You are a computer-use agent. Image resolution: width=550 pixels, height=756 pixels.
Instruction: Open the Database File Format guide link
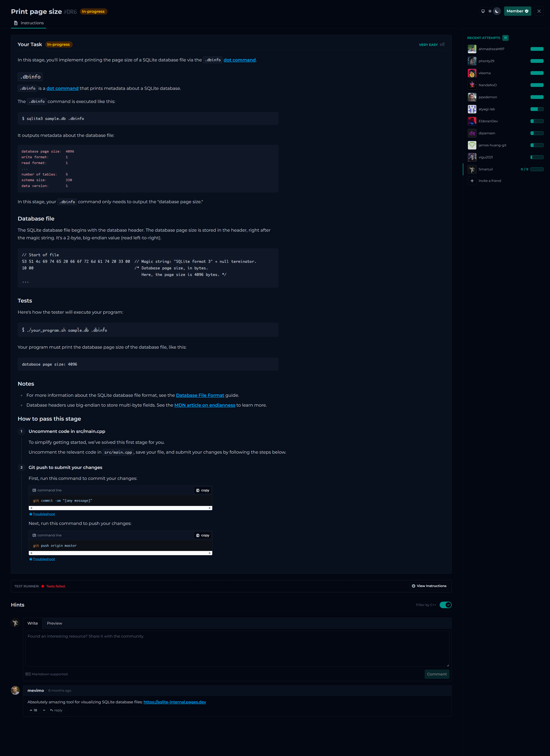[x=200, y=395]
